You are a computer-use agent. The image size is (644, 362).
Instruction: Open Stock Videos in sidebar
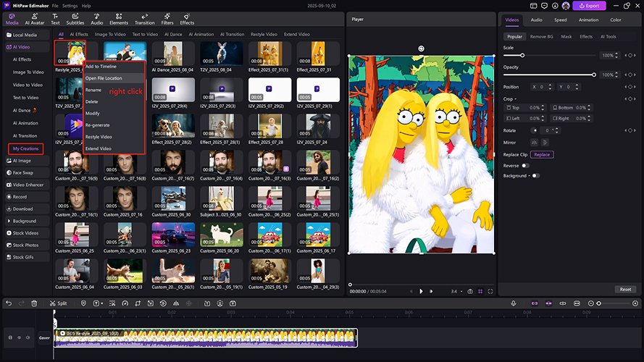click(x=25, y=232)
